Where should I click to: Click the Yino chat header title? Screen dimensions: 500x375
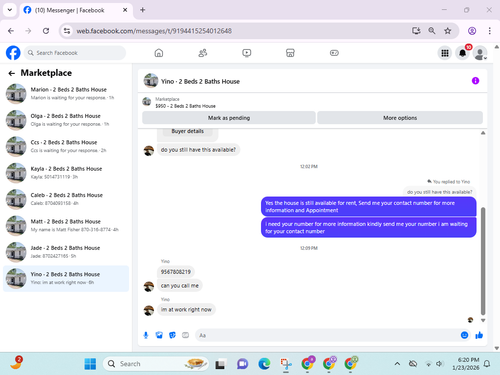[x=200, y=81]
